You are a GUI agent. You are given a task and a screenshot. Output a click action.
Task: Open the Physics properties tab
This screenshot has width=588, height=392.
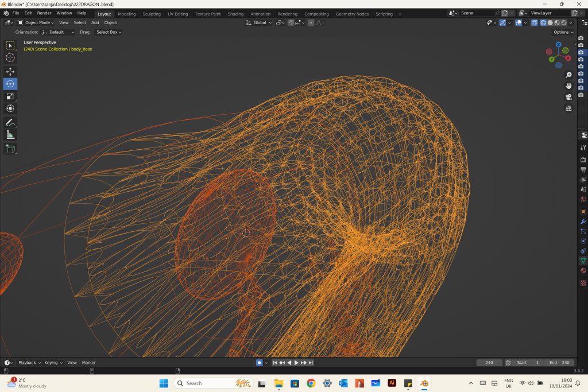(x=583, y=241)
